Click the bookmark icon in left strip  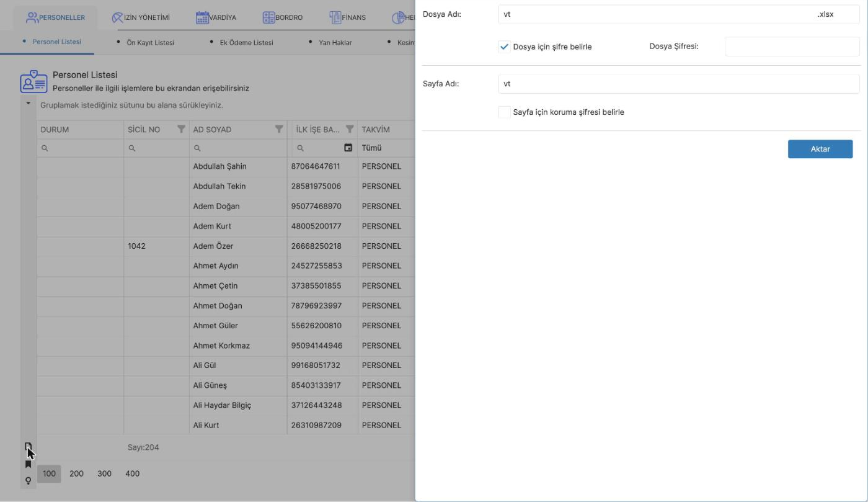pos(28,464)
